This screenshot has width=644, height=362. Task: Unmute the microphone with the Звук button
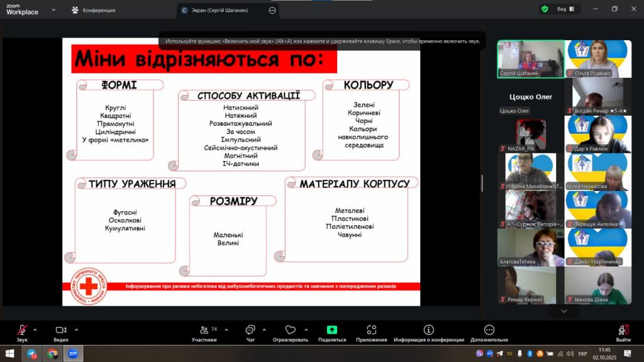click(22, 331)
